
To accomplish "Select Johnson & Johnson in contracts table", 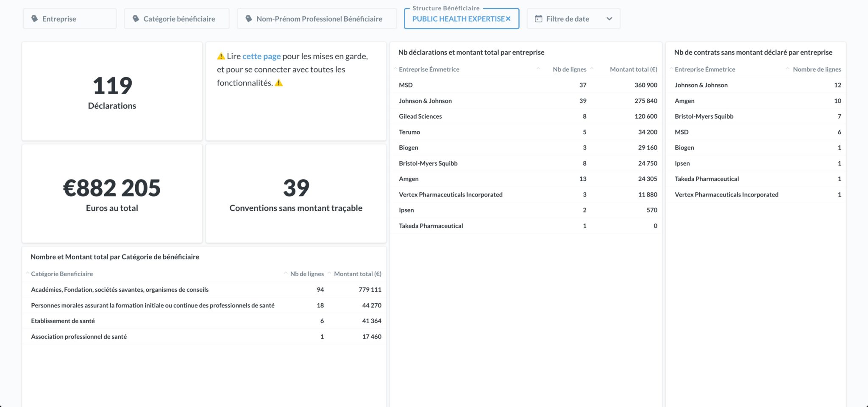I will coord(756,85).
